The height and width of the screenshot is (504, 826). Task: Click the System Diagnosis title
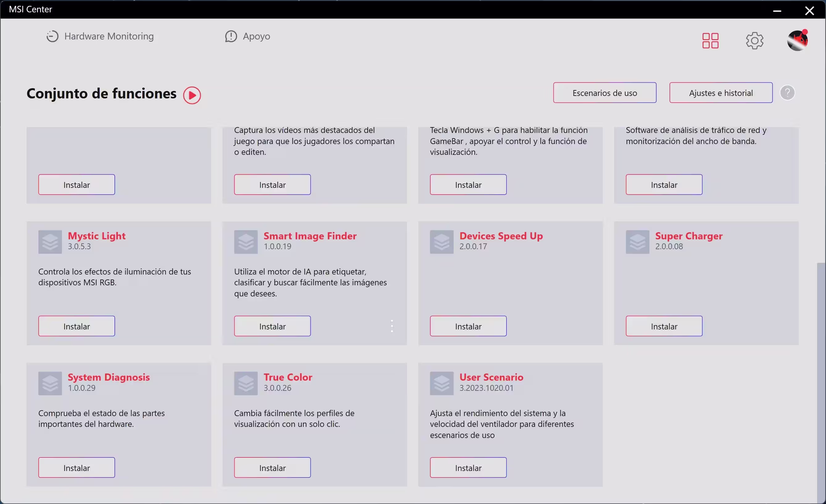pos(109,378)
